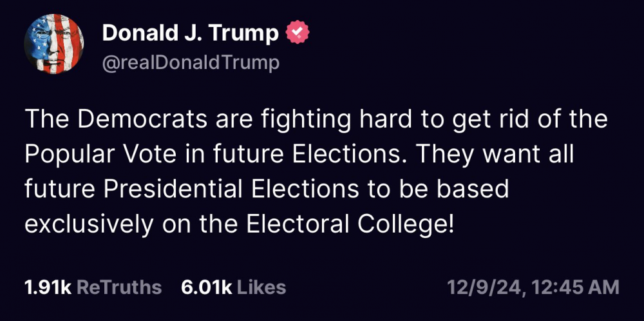Viewport: 644px width, 321px height.
Task: Click the word exclusively in the post
Action: click(x=88, y=224)
